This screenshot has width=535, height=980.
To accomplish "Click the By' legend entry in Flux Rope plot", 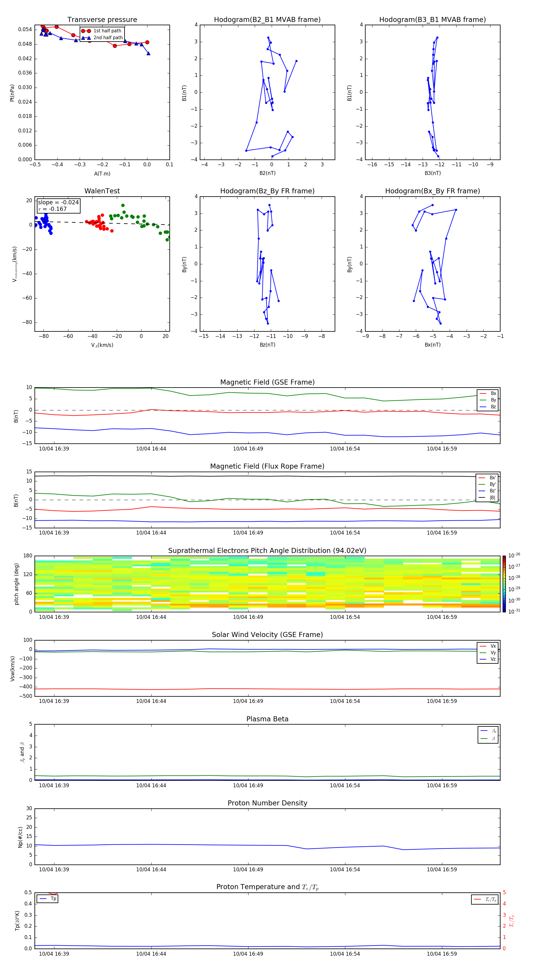I will click(487, 485).
